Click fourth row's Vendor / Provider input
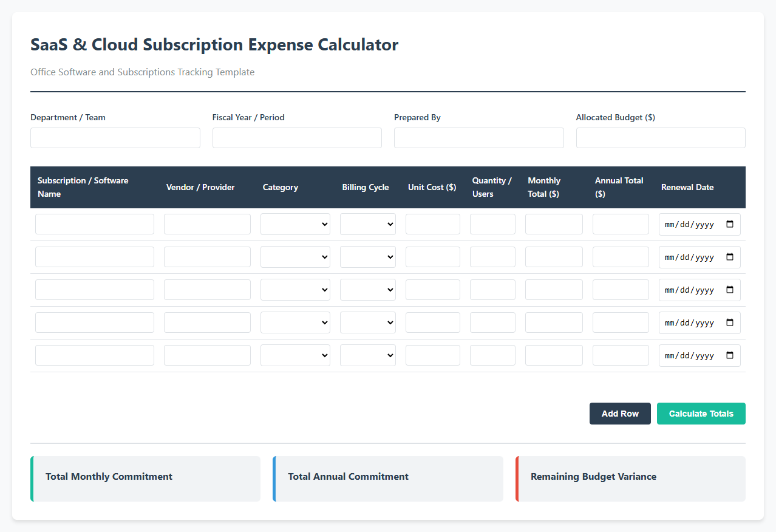 pos(207,322)
